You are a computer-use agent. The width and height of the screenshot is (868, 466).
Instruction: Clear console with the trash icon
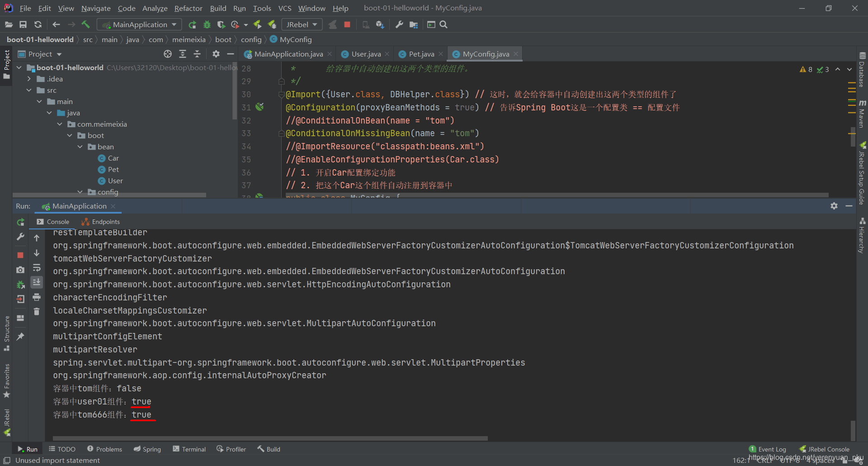(37, 311)
